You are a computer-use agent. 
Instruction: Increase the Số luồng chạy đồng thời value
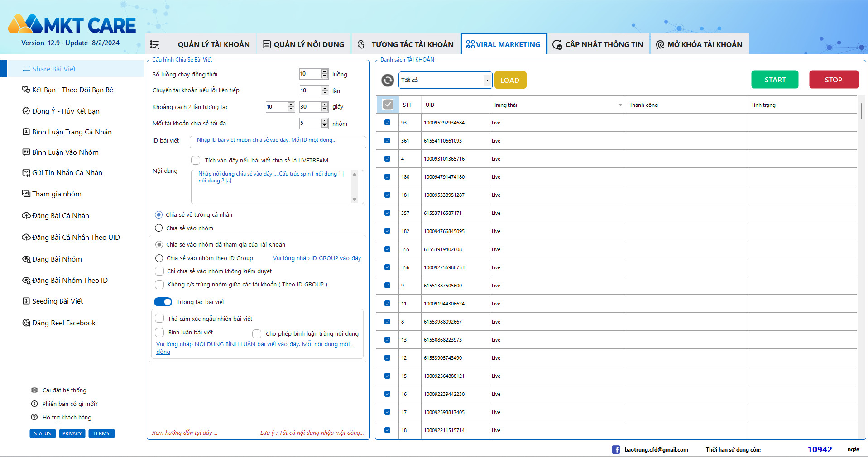click(325, 71)
